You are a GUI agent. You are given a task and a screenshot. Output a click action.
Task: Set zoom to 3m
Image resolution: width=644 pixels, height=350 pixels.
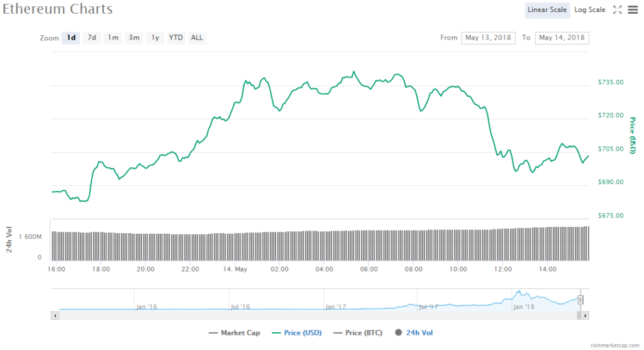click(134, 38)
